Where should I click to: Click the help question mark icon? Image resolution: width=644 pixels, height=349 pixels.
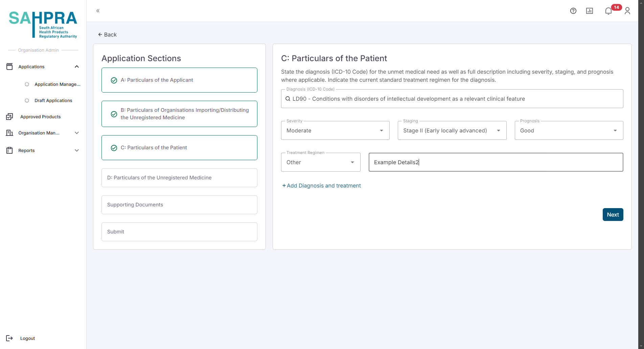point(573,11)
